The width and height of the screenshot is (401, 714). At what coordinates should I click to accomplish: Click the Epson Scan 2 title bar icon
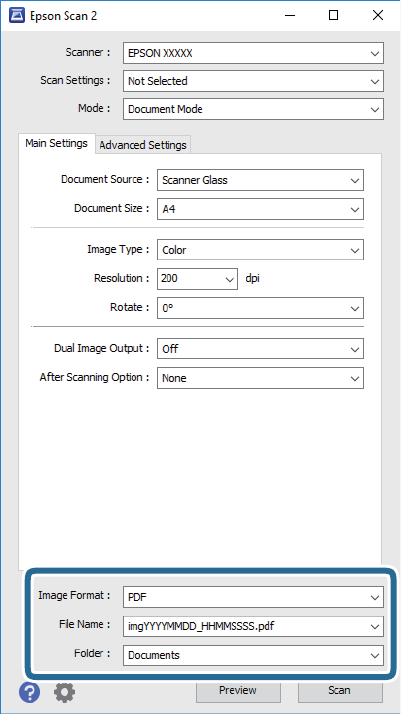[15, 16]
